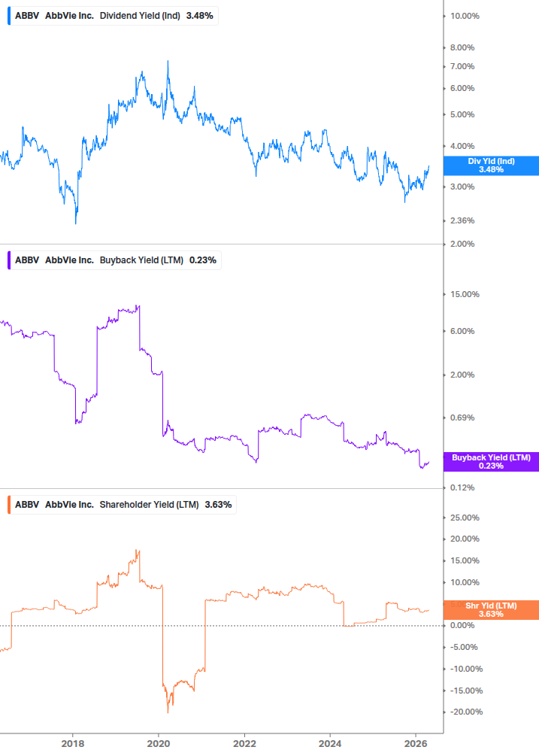This screenshot has height=756, width=539.
Task: Click the blue color bar on Dividend Yield legend
Action: [9, 16]
